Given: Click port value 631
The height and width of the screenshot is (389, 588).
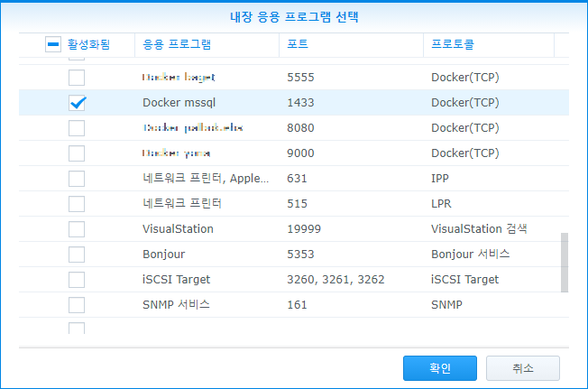Looking at the screenshot, I should coord(297,179).
